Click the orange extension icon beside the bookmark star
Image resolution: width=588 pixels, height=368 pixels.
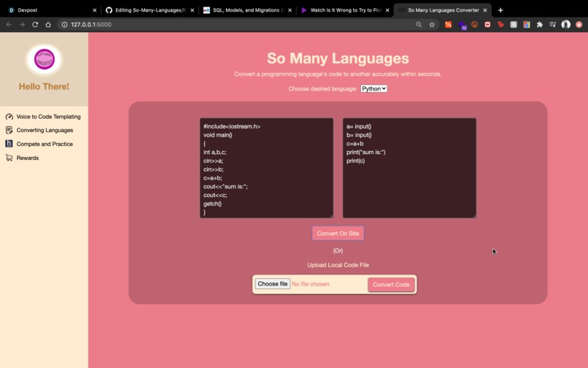[448, 24]
